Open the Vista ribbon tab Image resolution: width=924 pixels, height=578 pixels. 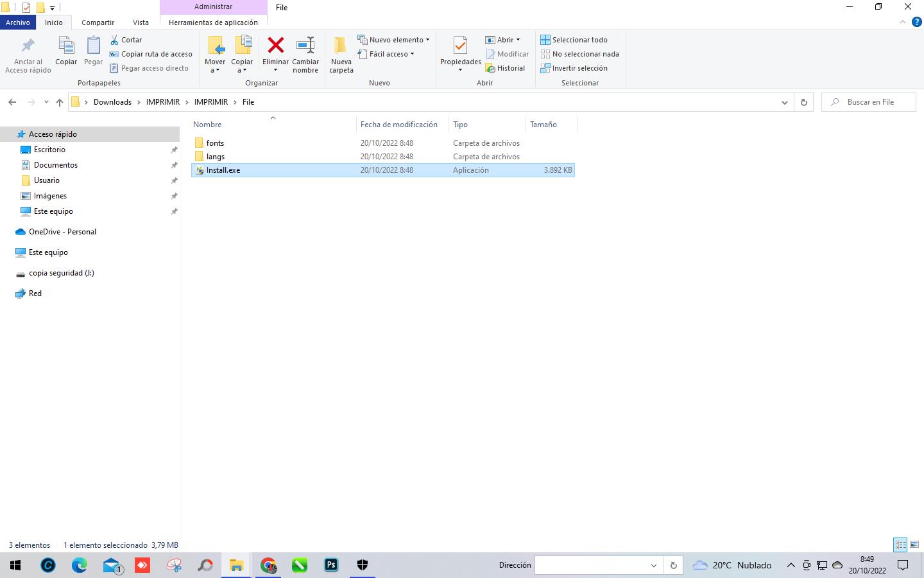click(x=141, y=22)
